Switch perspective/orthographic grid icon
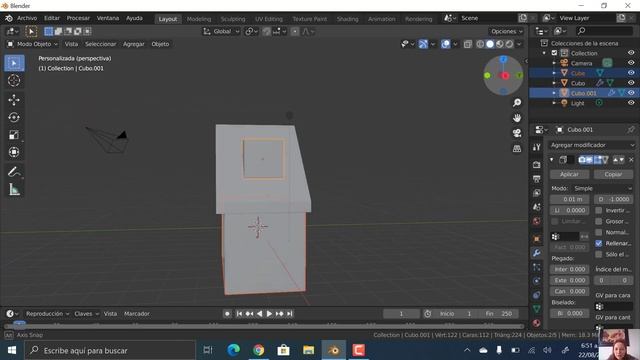Screen dimensions: 640x360 pos(517,149)
